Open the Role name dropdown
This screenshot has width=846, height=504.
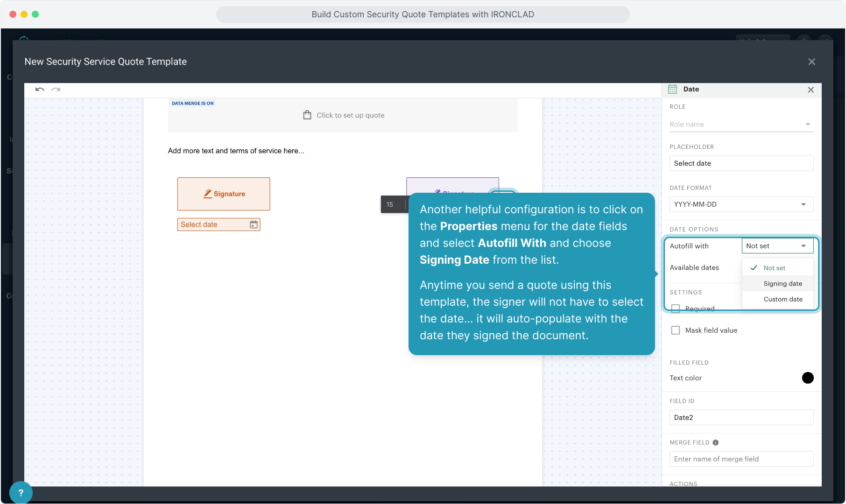point(741,124)
